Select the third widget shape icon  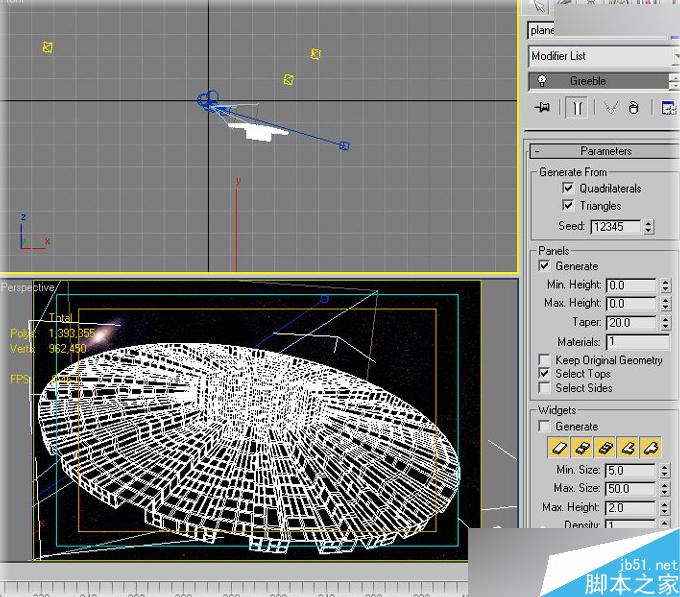point(605,445)
